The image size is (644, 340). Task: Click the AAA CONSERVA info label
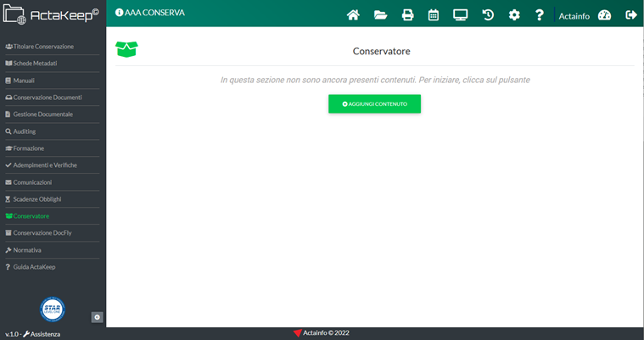coord(149,13)
